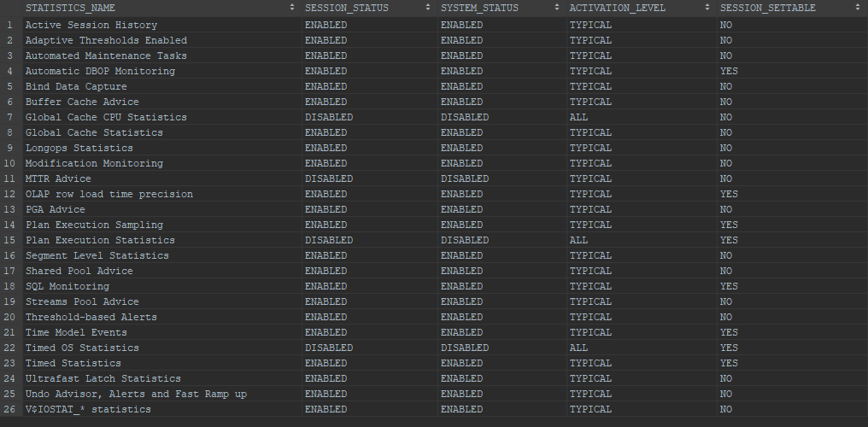The width and height of the screenshot is (868, 427).
Task: Click the sort arrows on SESSION_STATUS column
Action: point(428,8)
